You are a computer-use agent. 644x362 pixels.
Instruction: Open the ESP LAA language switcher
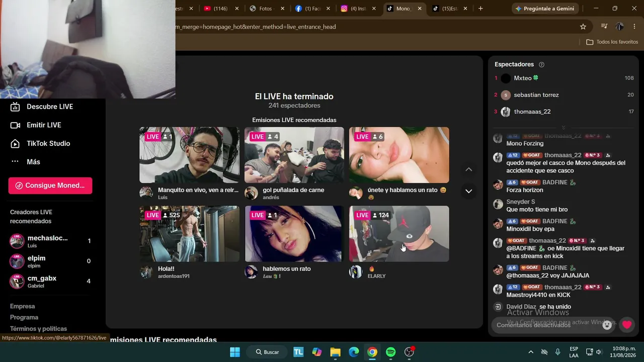(574, 352)
